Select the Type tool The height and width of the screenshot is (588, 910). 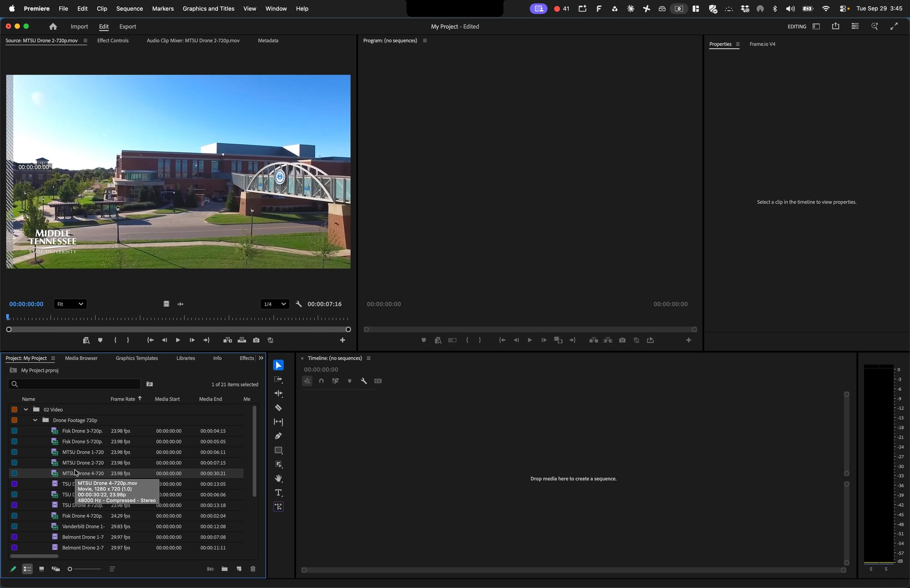point(278,493)
